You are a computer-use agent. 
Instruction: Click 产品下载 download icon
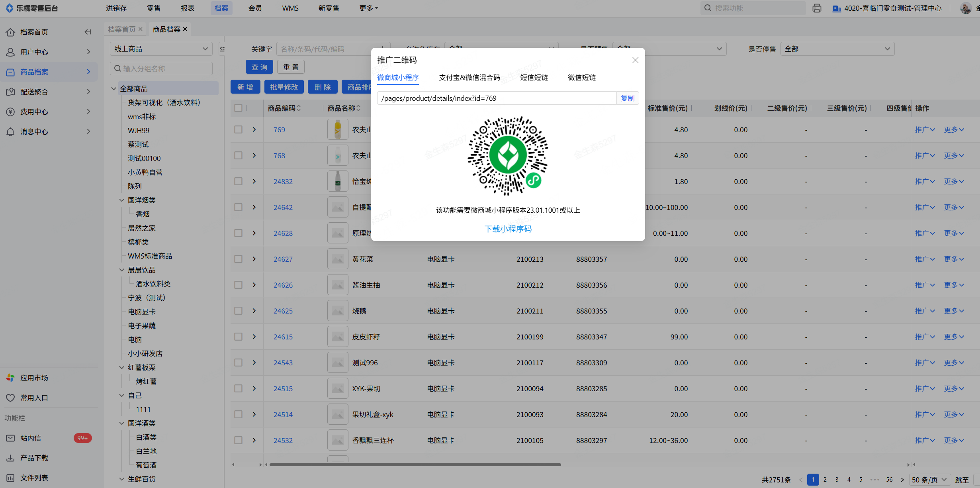pyautogui.click(x=11, y=458)
